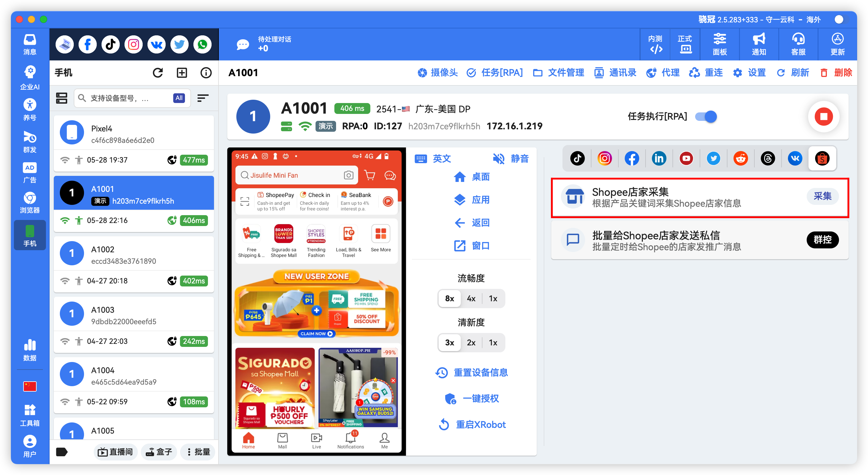Open the Threads app tab in panel

[x=768, y=158]
